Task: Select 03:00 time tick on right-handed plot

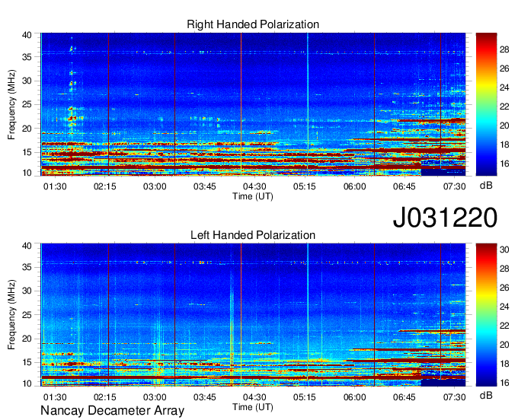Action: coord(155,186)
